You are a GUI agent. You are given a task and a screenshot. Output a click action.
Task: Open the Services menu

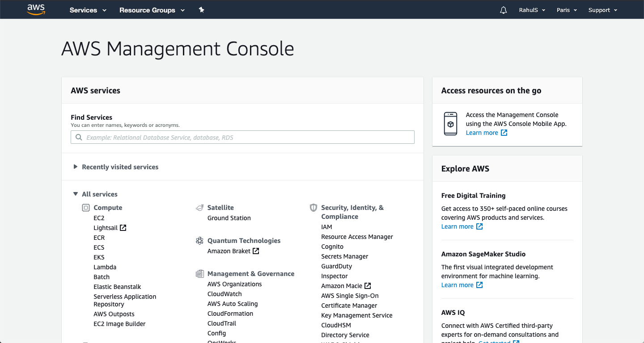coord(88,10)
